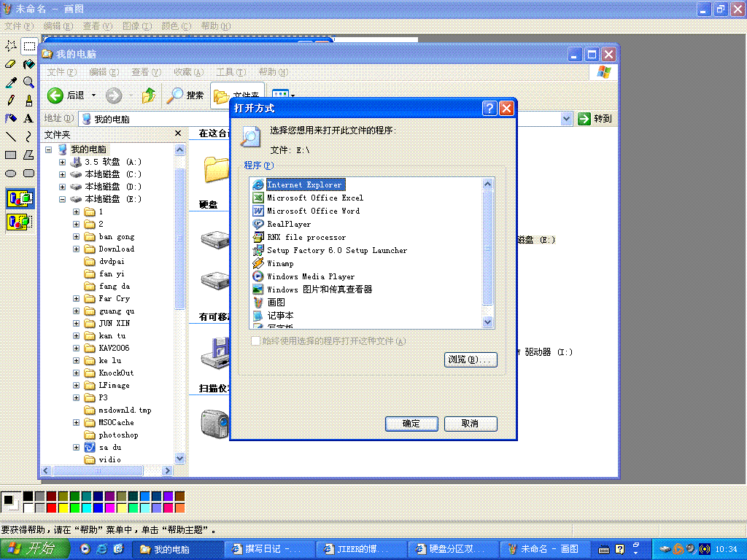Click the 浏览 browse button
Viewport: 747px width, 560px height.
[471, 359]
